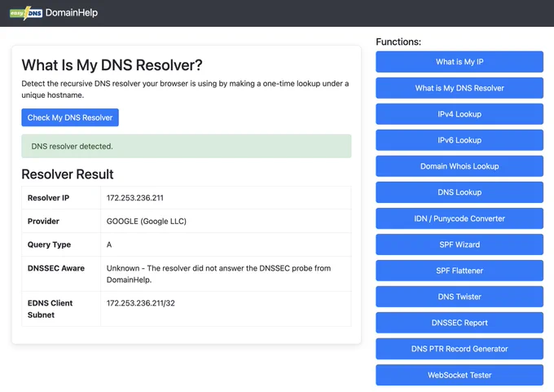Click the DNS resolver detected alert banner
This screenshot has height=392, width=554.
187,146
